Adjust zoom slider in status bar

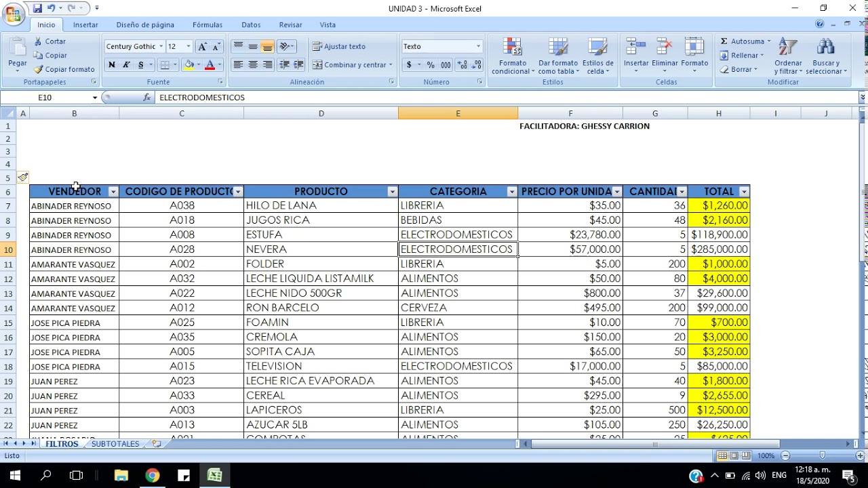823,455
